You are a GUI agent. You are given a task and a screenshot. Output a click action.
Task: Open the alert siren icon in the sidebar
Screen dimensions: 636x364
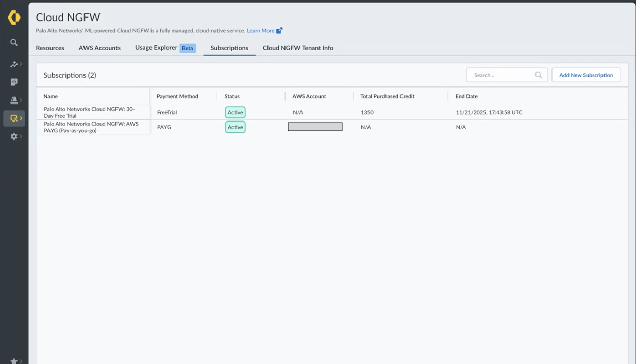pos(14,100)
